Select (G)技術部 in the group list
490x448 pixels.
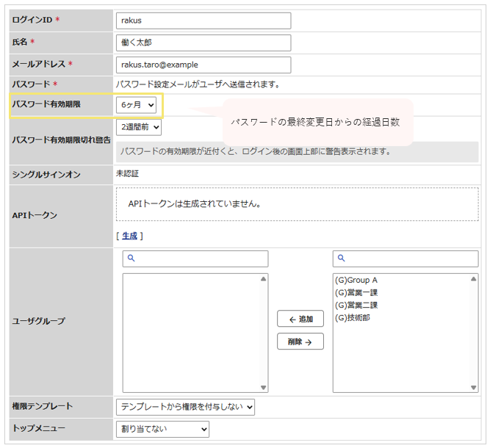[353, 318]
